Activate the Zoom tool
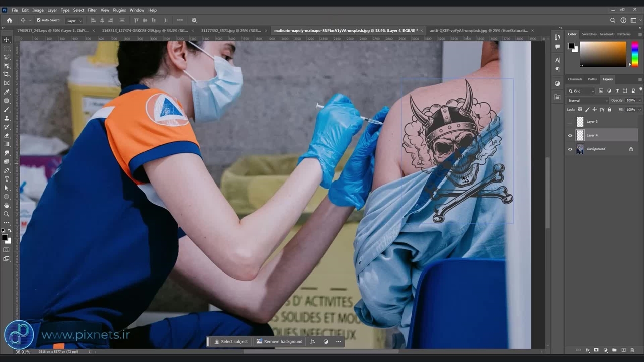The height and width of the screenshot is (362, 644). [7, 214]
